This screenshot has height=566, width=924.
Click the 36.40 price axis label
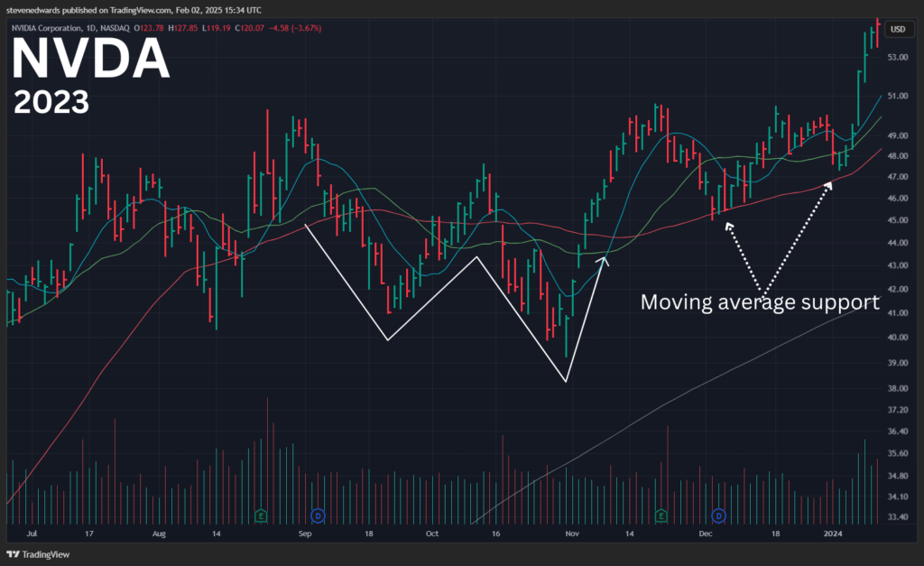(x=898, y=431)
